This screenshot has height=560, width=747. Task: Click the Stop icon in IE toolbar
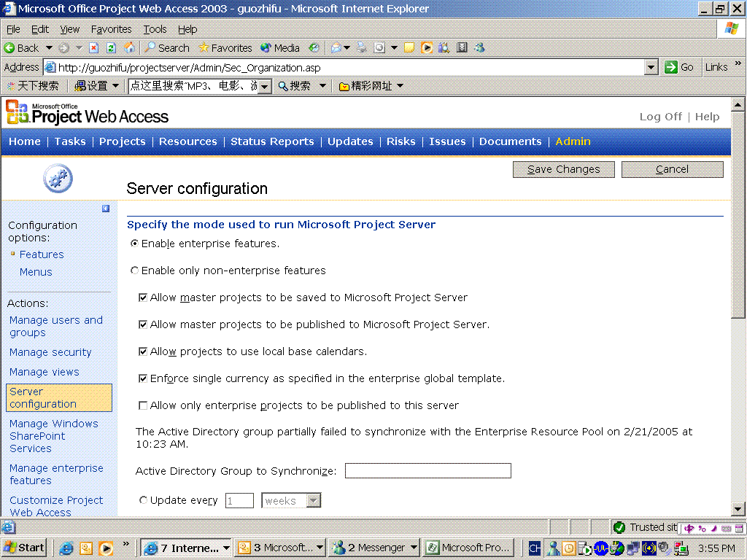pos(94,47)
